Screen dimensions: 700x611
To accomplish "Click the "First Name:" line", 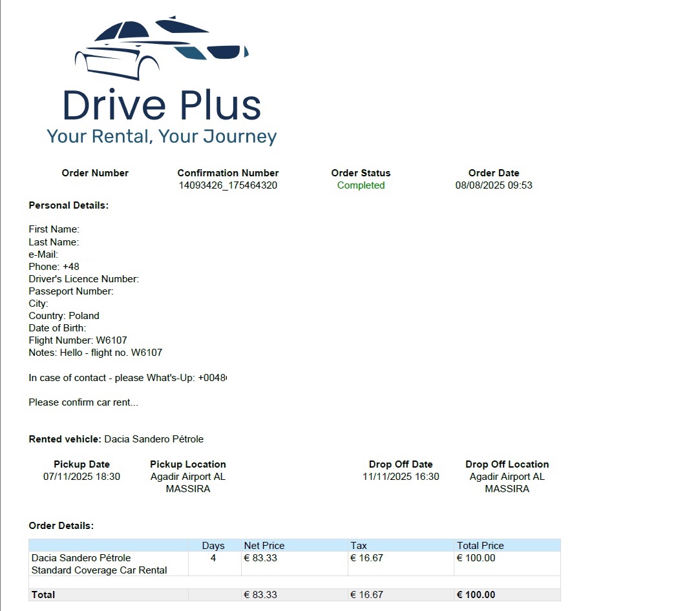I will click(54, 229).
